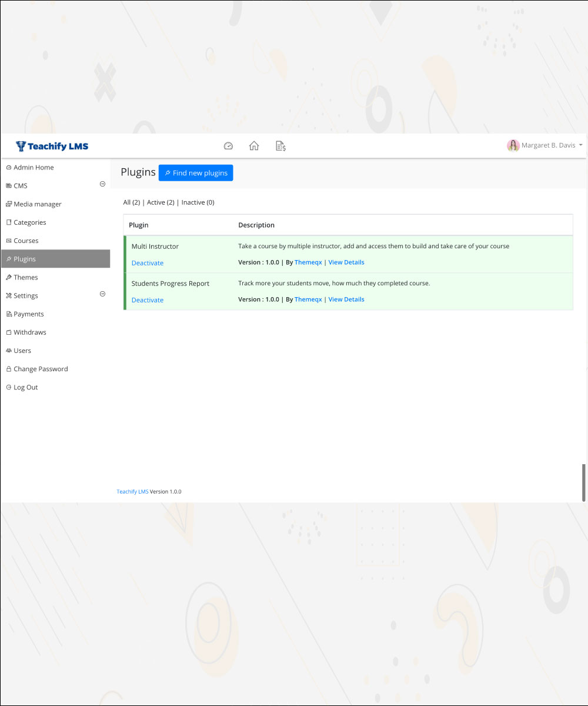The image size is (588, 706).
Task: Expand the CMS submenu toggle
Action: coord(102,184)
